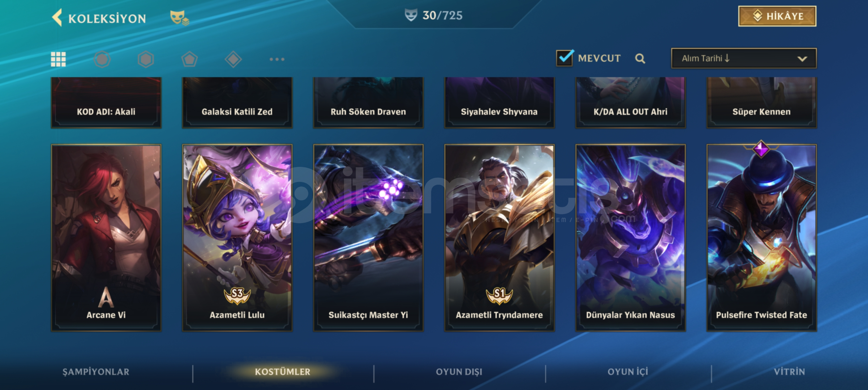This screenshot has height=390, width=868.
Task: Select the octagon rarity filter icon
Action: pyautogui.click(x=102, y=59)
